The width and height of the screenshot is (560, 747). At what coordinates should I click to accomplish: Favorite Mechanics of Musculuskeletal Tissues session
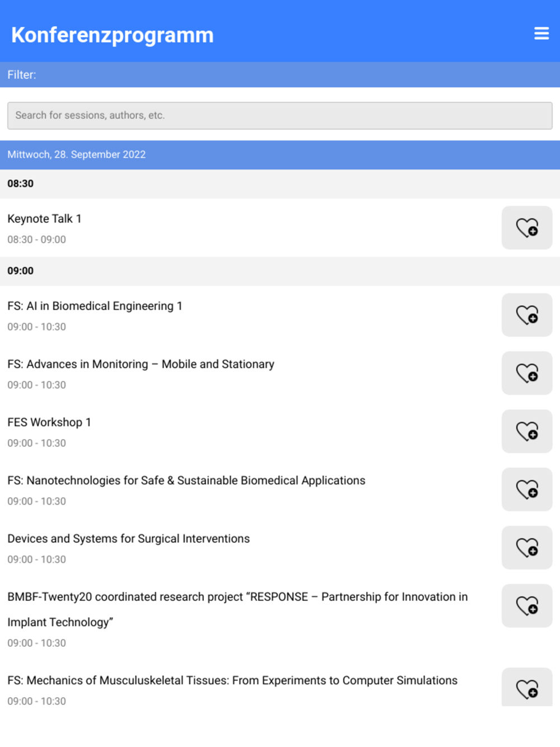pos(526,689)
